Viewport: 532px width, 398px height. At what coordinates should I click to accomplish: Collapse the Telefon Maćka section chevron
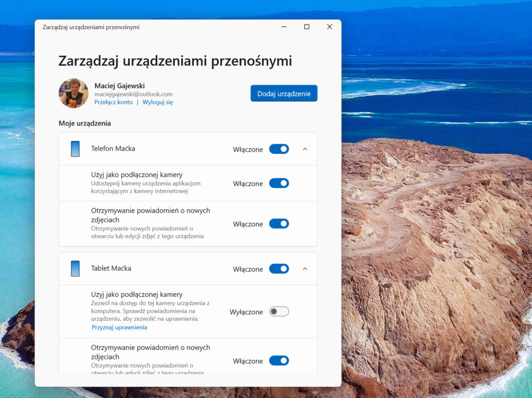[305, 149]
